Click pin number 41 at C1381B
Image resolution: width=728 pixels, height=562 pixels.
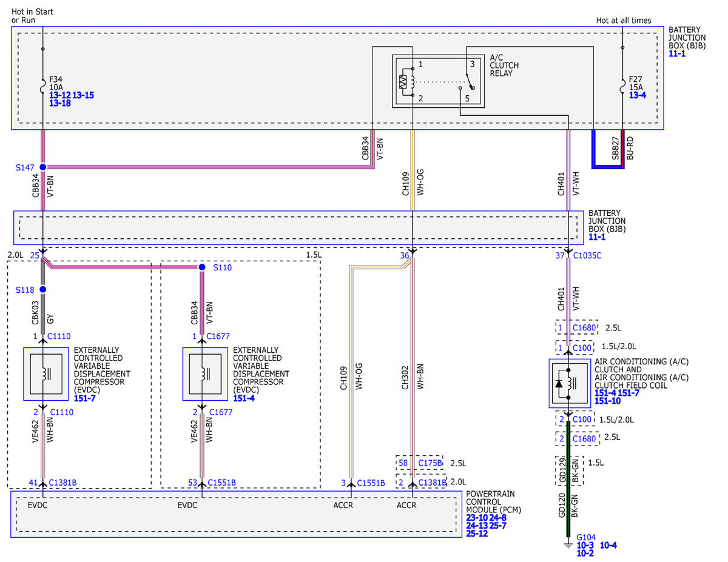point(34,483)
